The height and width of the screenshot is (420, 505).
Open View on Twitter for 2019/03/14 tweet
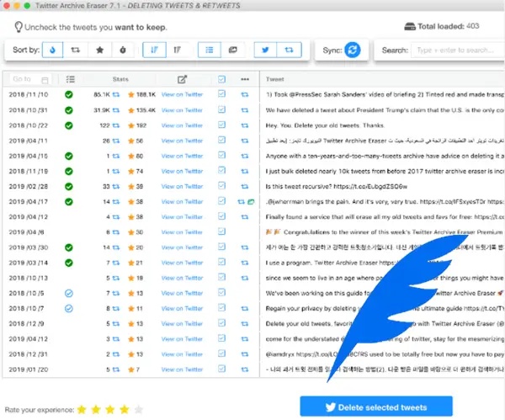tap(182, 263)
